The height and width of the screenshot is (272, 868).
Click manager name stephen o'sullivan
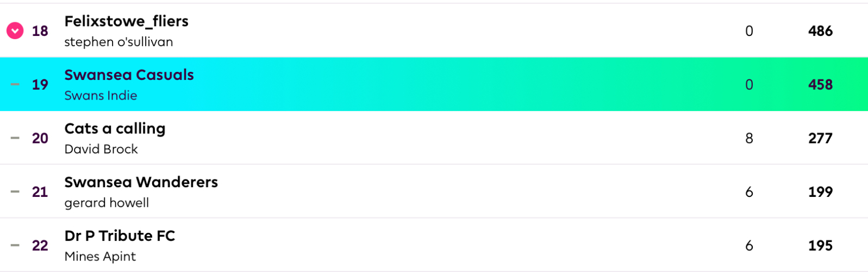coord(118,42)
